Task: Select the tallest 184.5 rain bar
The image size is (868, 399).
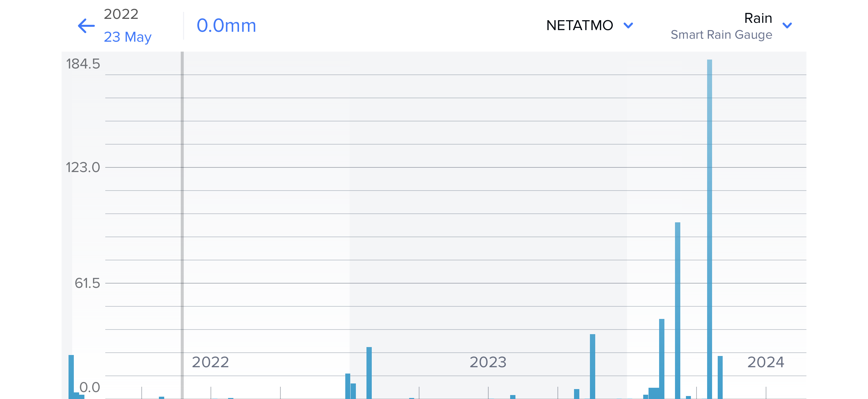Action: (709, 229)
